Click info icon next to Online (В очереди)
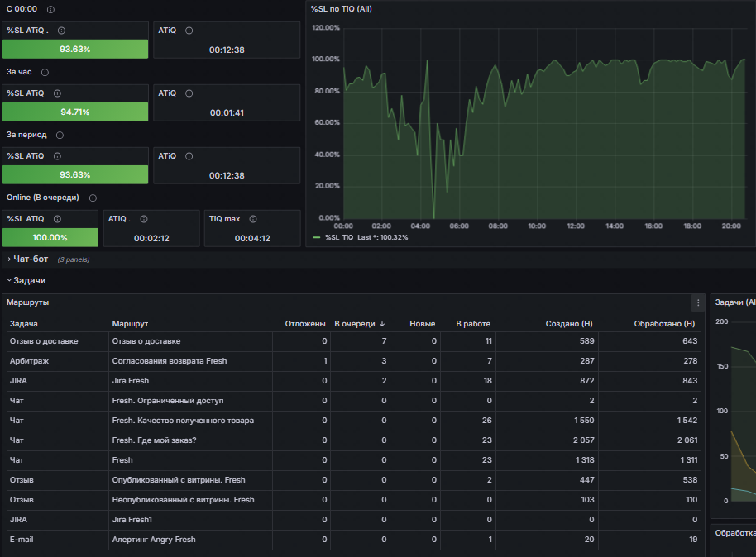 93,198
